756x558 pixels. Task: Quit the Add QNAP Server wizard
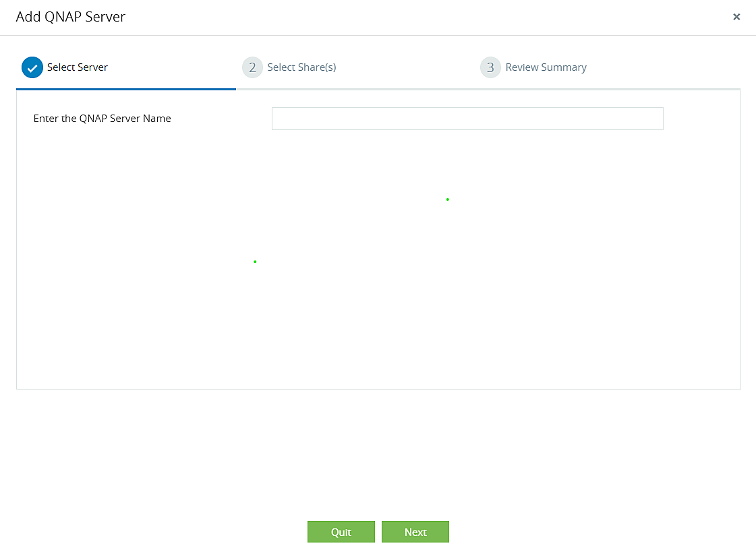(341, 532)
